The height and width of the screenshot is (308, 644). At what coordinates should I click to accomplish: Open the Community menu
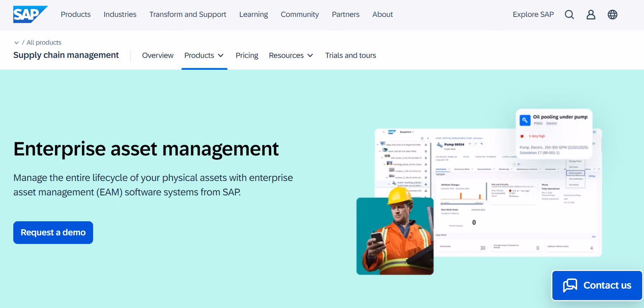300,14
